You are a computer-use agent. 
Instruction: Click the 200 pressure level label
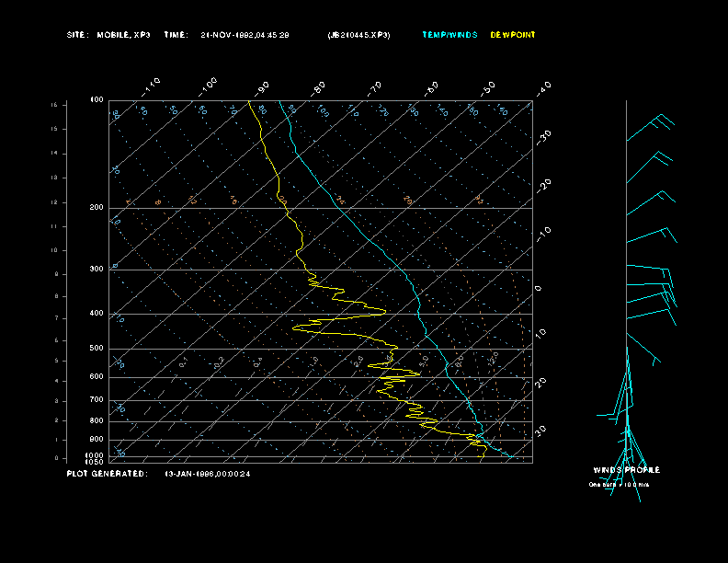(x=97, y=207)
